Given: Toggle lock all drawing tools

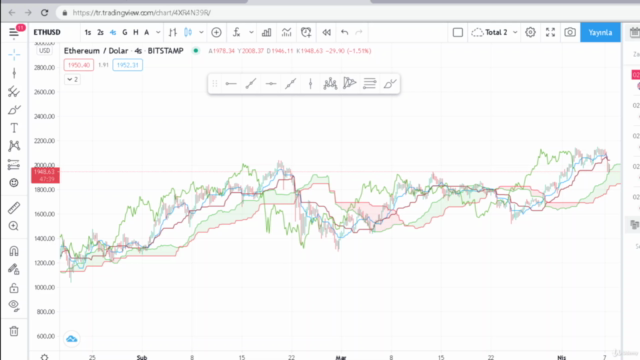Looking at the screenshot, I should [x=14, y=288].
